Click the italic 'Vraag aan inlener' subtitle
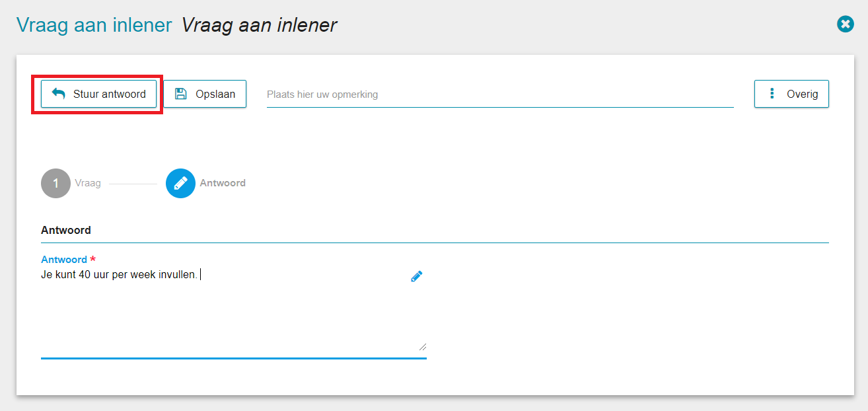868x411 pixels. click(x=259, y=25)
